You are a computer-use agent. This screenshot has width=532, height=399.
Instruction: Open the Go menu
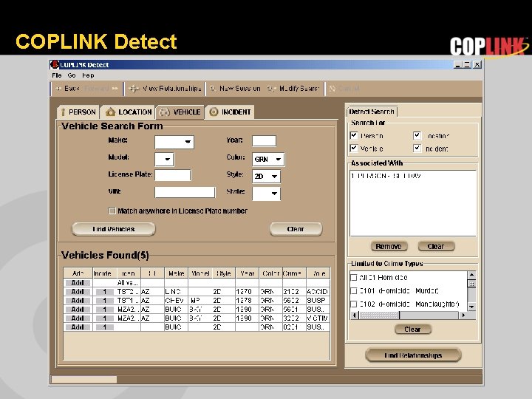click(72, 75)
